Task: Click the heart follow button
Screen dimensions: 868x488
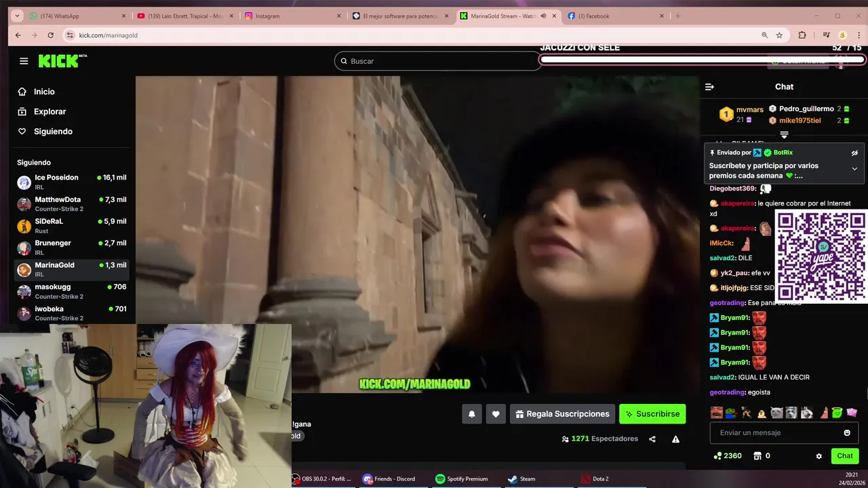Action: click(496, 414)
